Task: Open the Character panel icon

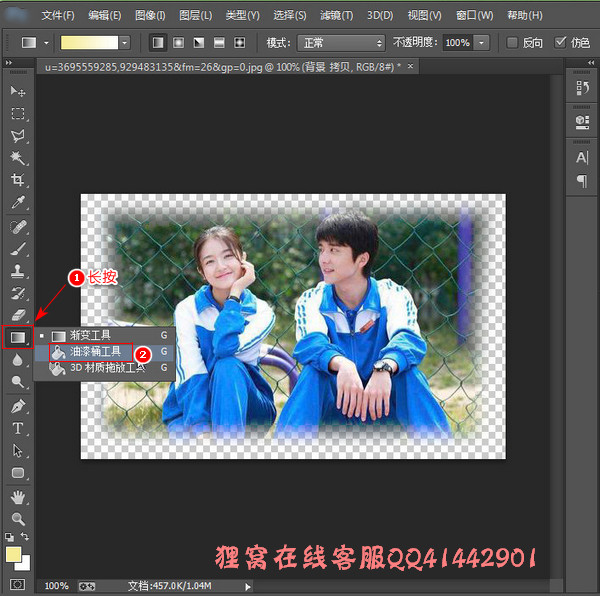Action: pyautogui.click(x=582, y=157)
